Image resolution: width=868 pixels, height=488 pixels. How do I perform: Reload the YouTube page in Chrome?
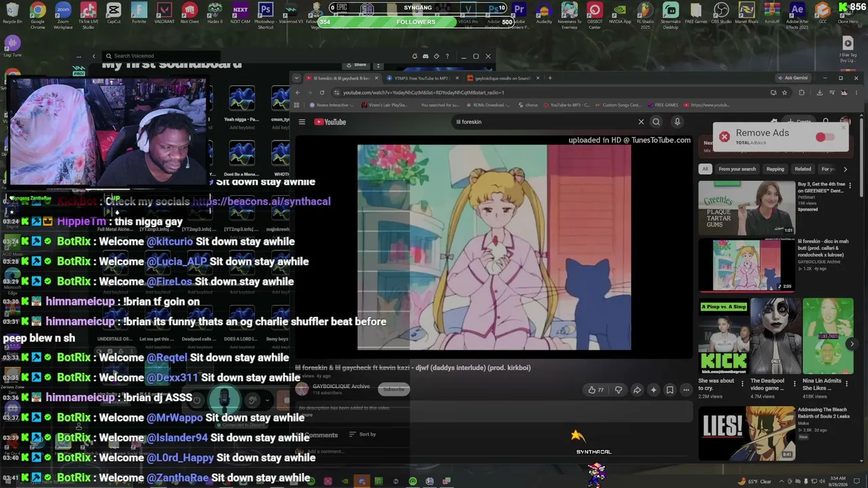click(x=322, y=92)
